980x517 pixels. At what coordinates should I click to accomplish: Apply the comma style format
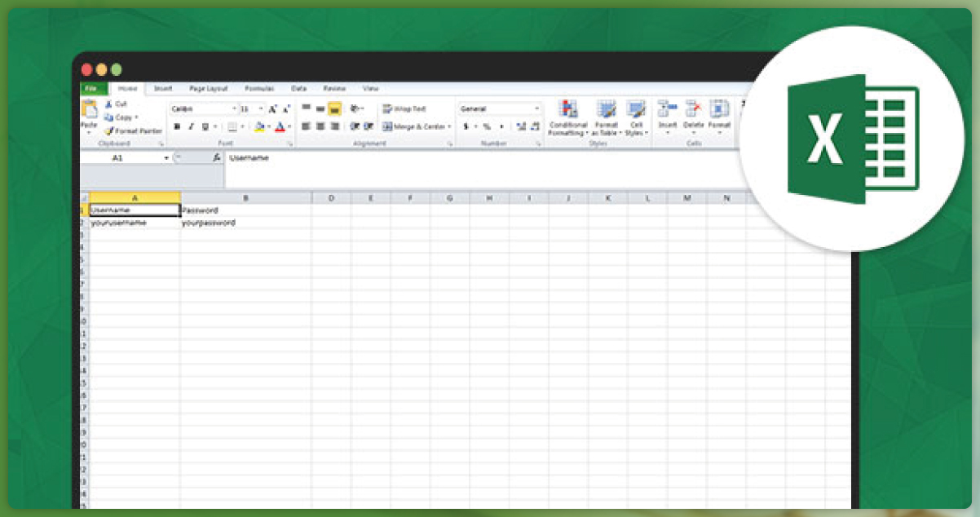501,126
